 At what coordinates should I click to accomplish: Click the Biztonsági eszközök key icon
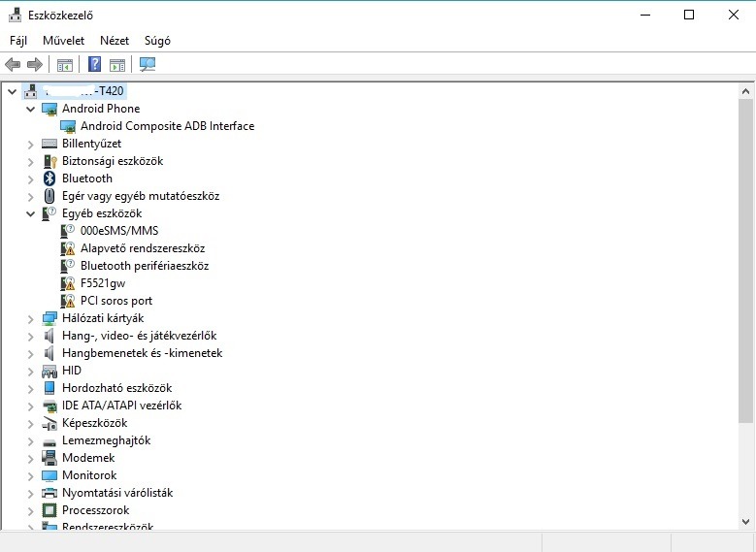click(x=49, y=161)
